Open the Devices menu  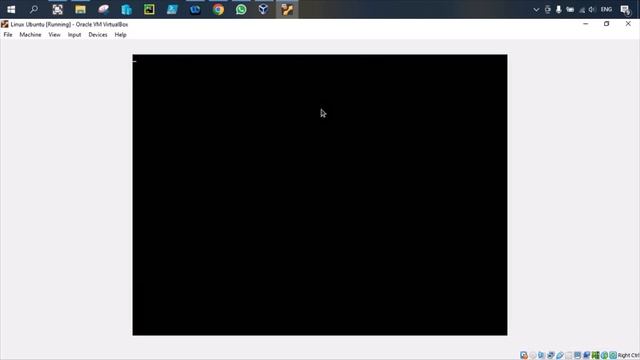[x=98, y=35]
